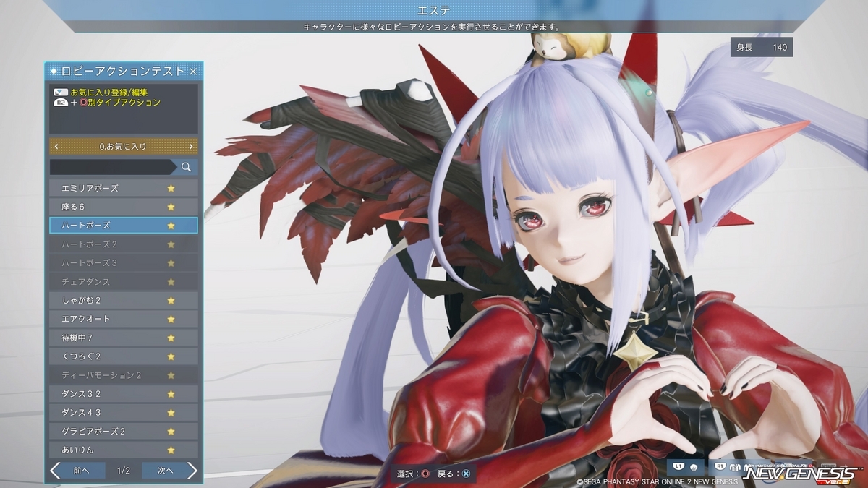
Task: Select エミリアポーズ from the list
Action: [124, 188]
